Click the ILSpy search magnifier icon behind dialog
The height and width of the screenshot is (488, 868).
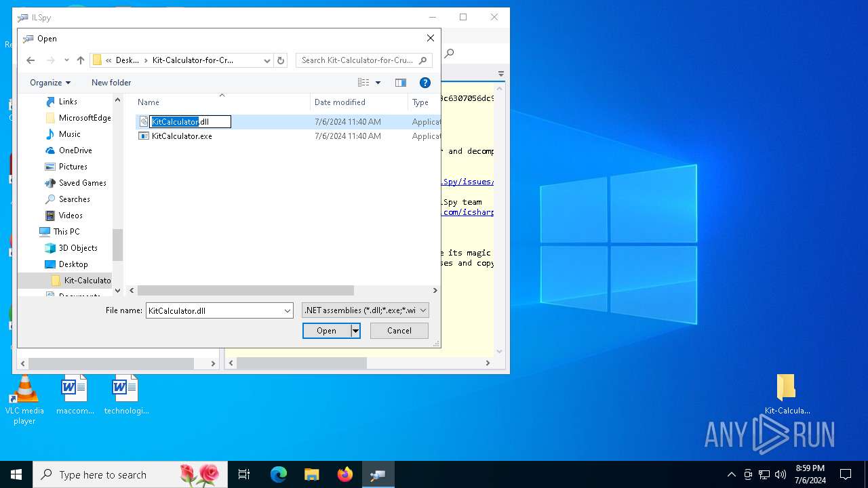click(x=449, y=54)
